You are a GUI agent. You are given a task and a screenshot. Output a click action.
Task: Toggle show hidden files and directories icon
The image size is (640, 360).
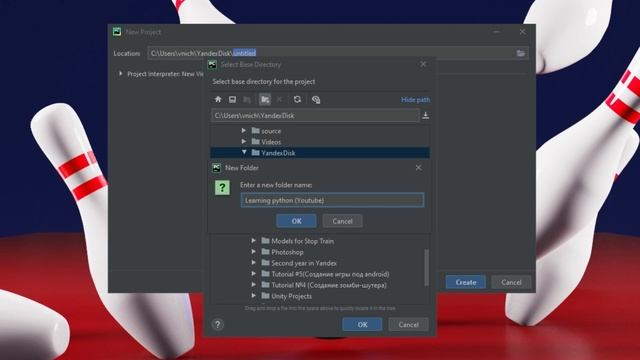(316, 99)
